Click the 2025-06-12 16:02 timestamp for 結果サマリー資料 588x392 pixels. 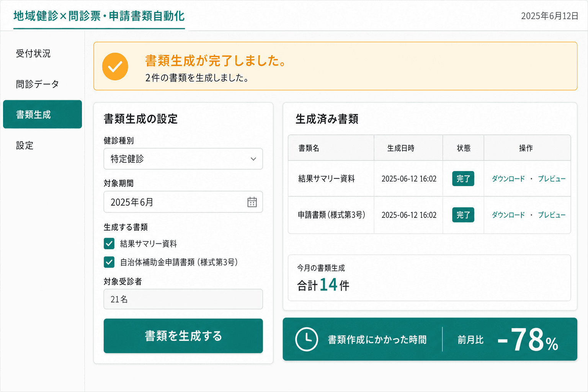tap(409, 179)
